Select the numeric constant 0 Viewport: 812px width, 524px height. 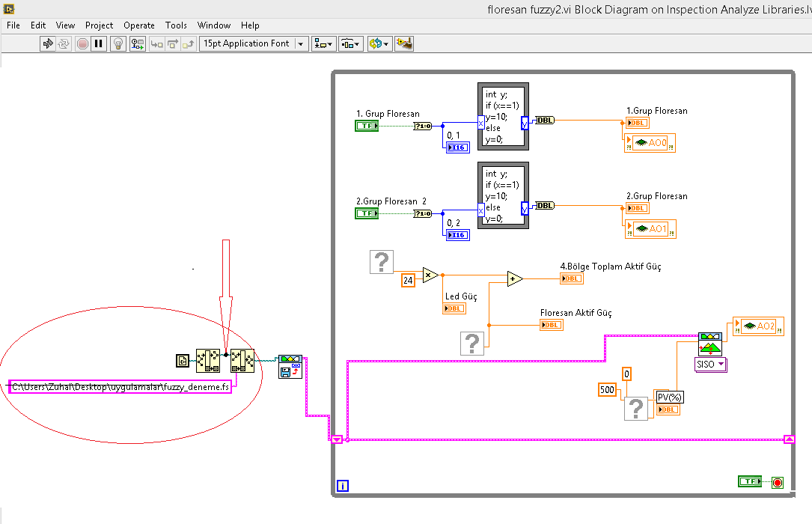pyautogui.click(x=626, y=374)
